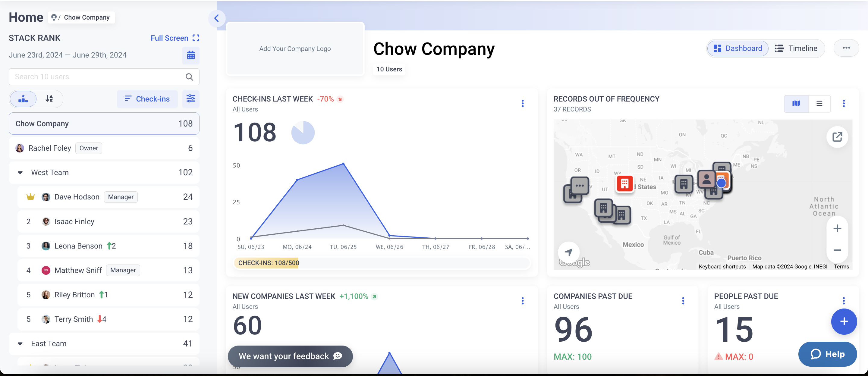Click the 15 people past due value
The width and height of the screenshot is (868, 376).
point(734,330)
